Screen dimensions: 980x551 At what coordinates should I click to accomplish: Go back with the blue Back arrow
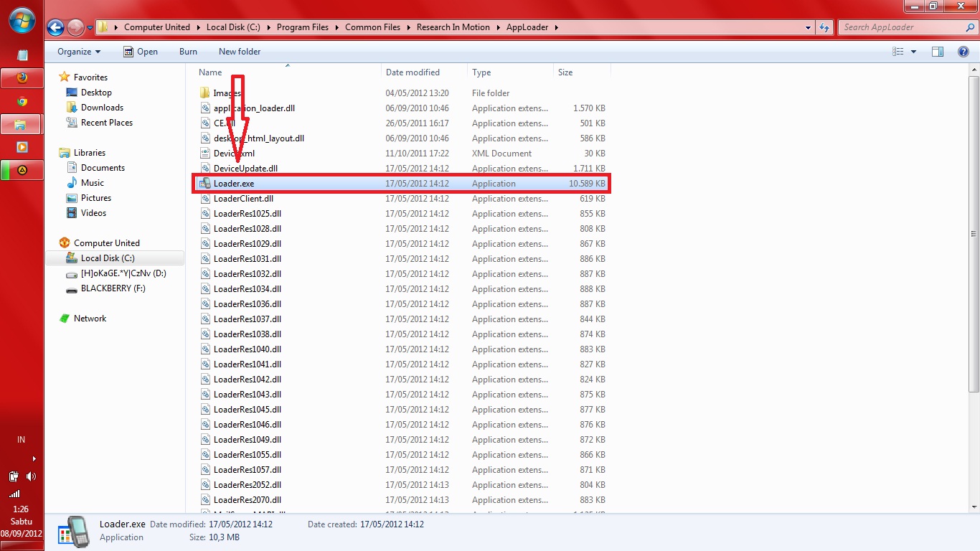click(55, 27)
